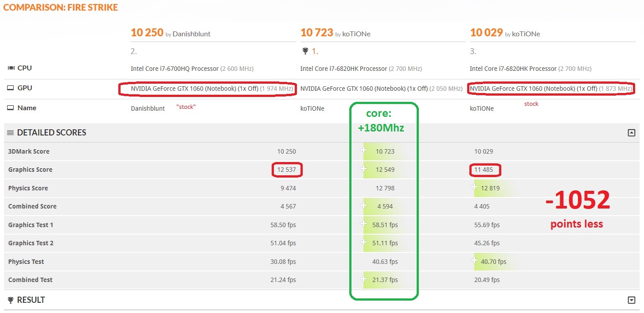
Task: Click Physics Test value 40.70 fps
Action: pos(494,262)
